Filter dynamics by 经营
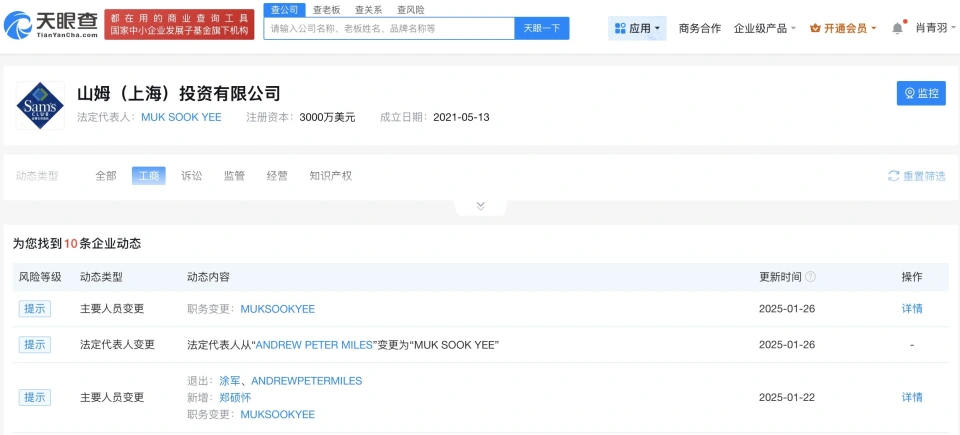The image size is (960, 435). pos(277,176)
